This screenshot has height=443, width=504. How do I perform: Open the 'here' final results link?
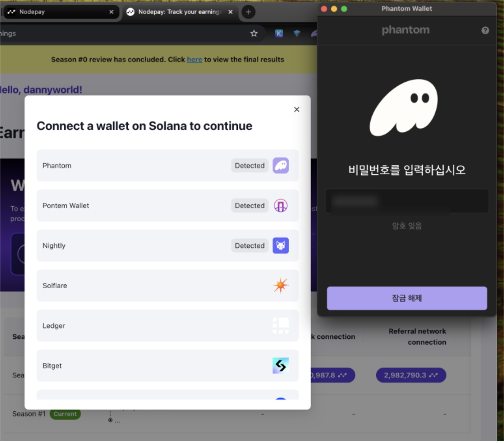[x=195, y=60]
